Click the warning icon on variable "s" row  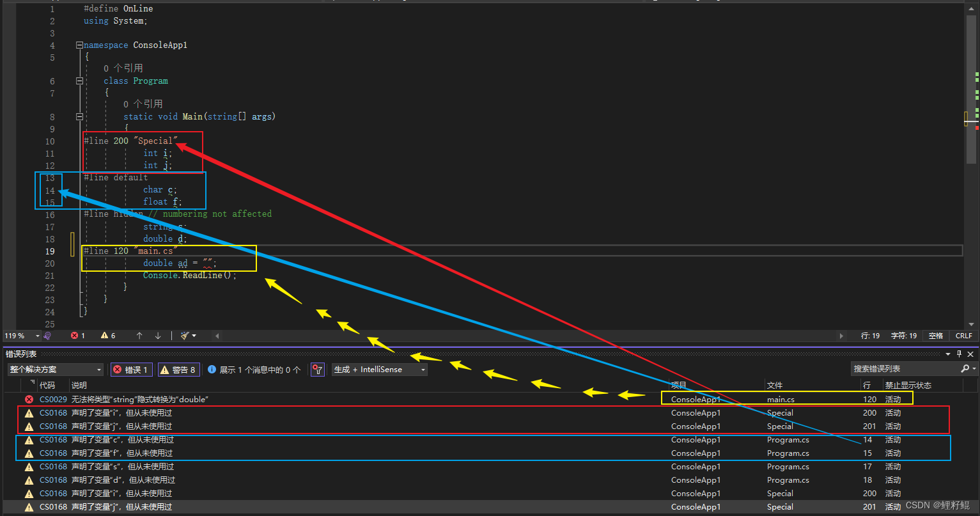tap(29, 467)
